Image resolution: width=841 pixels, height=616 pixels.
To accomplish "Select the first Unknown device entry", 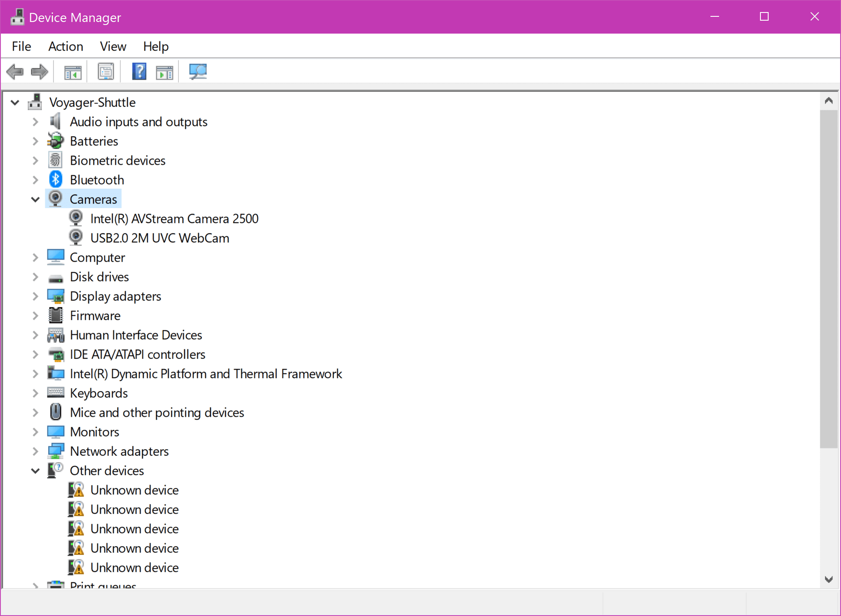I will [134, 490].
